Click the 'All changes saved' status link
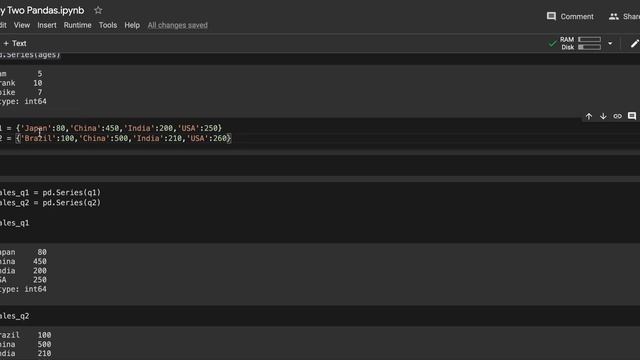Viewport: 640px width, 360px height. pyautogui.click(x=178, y=25)
